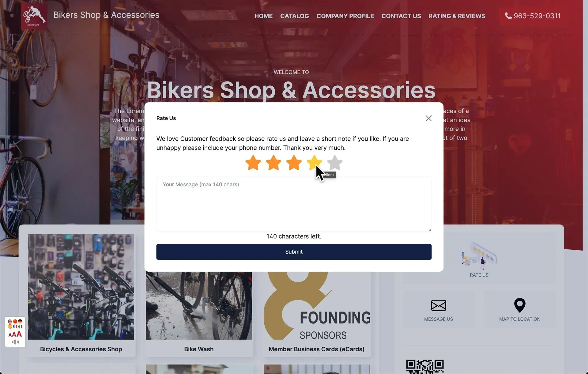The height and width of the screenshot is (374, 588).
Task: Click the HOME menu tab
Action: pyautogui.click(x=263, y=16)
